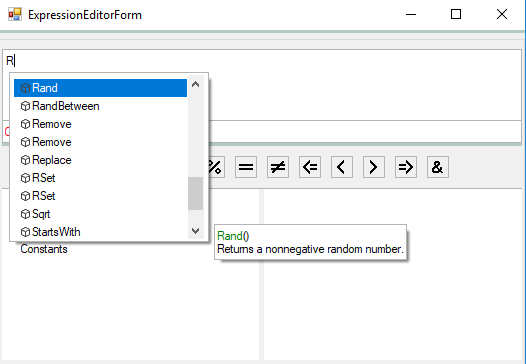Click the cube icon beside Replace
526x364 pixels.
coord(25,160)
